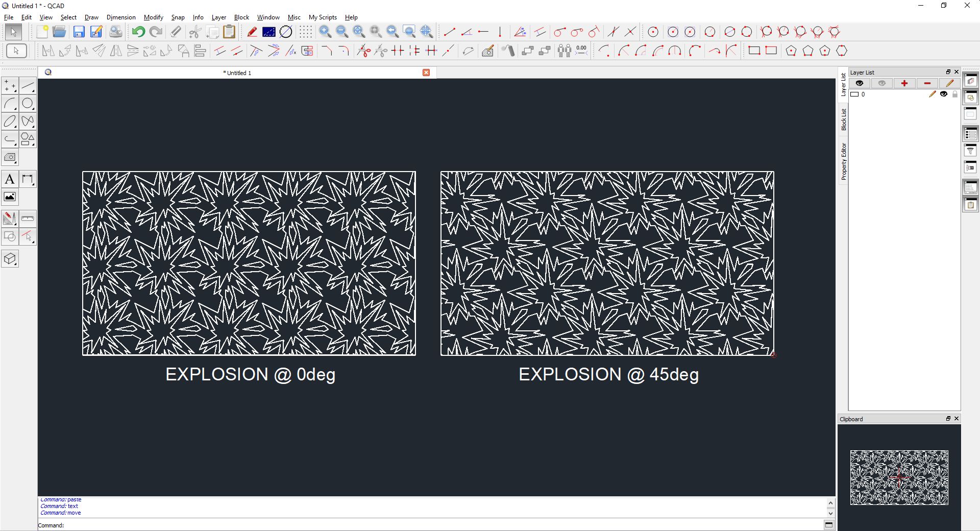Screen dimensions: 980x531
Task: Toggle the lock icon of layer 0
Action: point(955,94)
